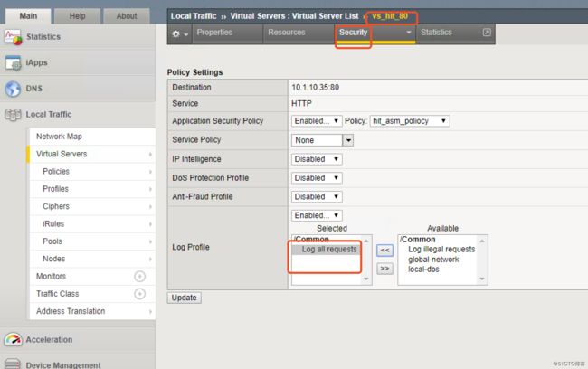Open the iApps section icon
Image resolution: width=588 pixels, height=369 pixels.
[14, 62]
